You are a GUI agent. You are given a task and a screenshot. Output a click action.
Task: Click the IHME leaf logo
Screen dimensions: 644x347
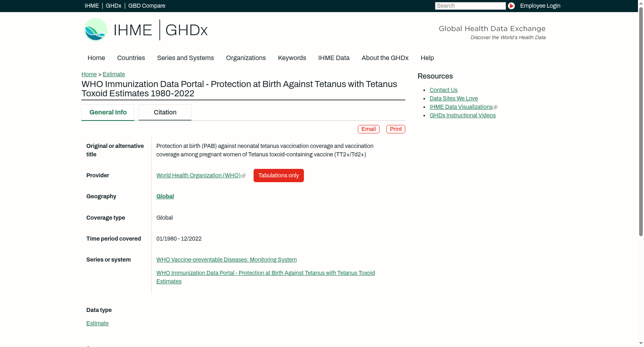(95, 30)
